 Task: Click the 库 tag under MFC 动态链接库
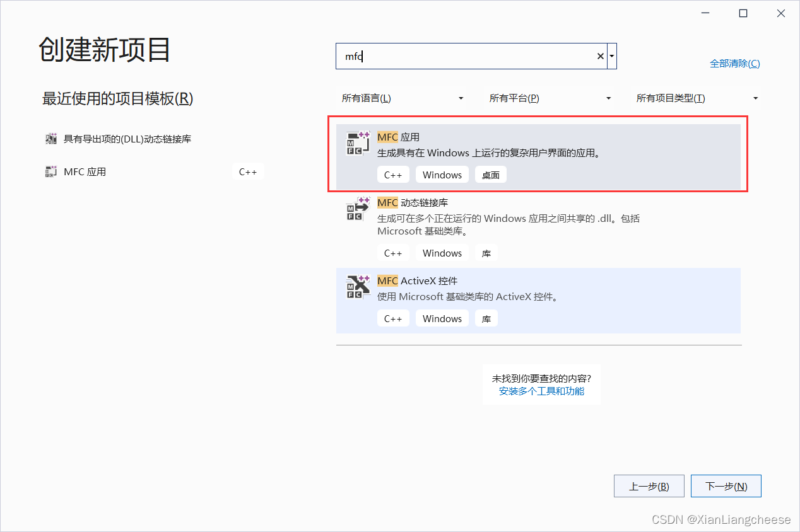pos(486,253)
